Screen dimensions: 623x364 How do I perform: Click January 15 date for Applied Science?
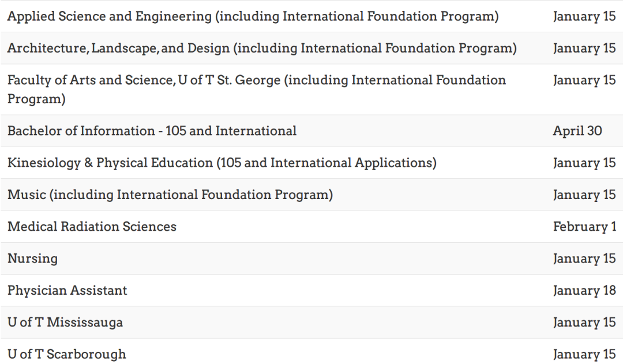point(584,16)
